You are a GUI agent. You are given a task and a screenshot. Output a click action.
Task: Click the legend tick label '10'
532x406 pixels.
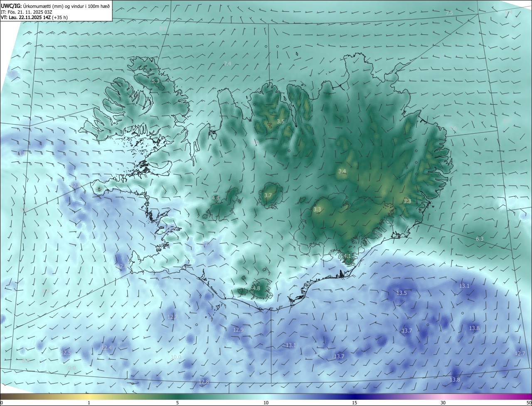click(x=266, y=403)
